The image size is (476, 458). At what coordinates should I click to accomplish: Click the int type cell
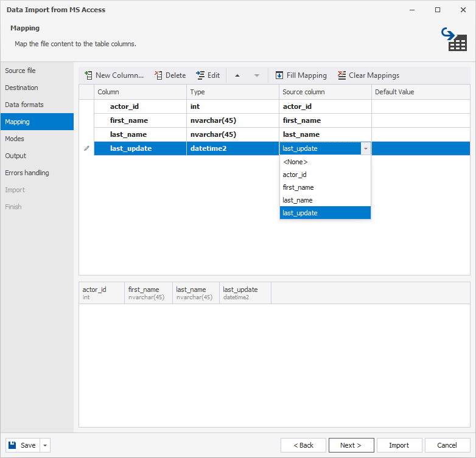[x=233, y=106]
